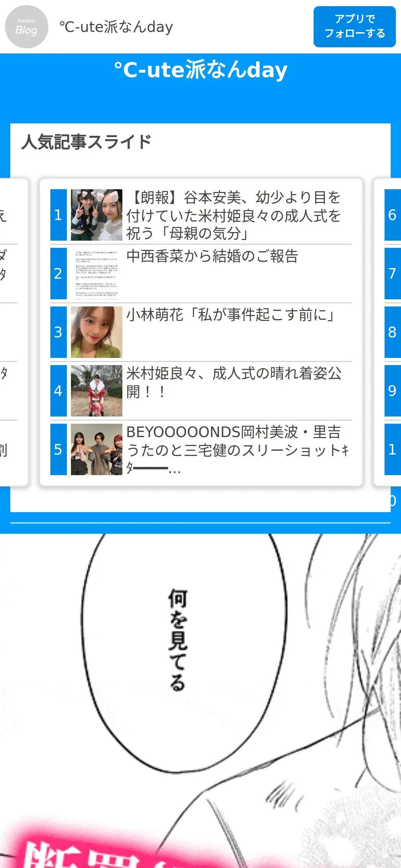Open kimono photo thumbnail for rank 4
This screenshot has width=401, height=868.
[97, 391]
